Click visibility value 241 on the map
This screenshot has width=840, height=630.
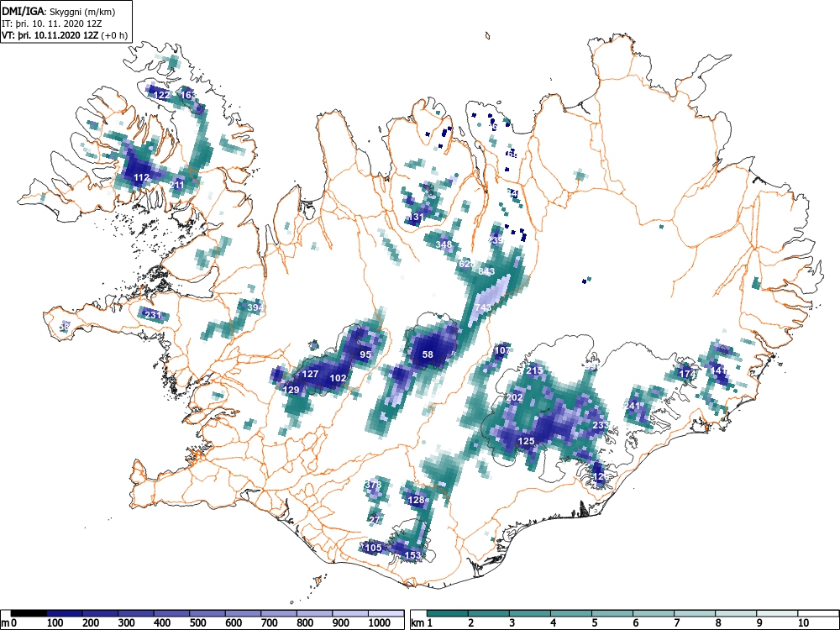633,406
